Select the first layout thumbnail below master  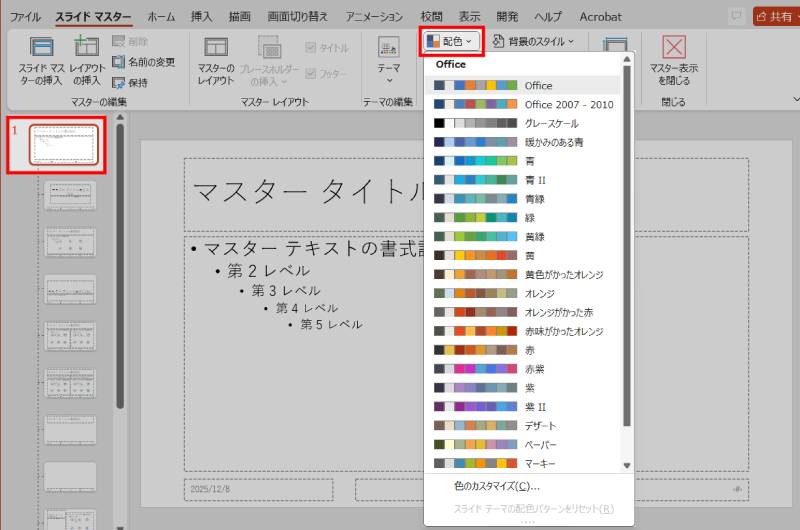pos(70,196)
